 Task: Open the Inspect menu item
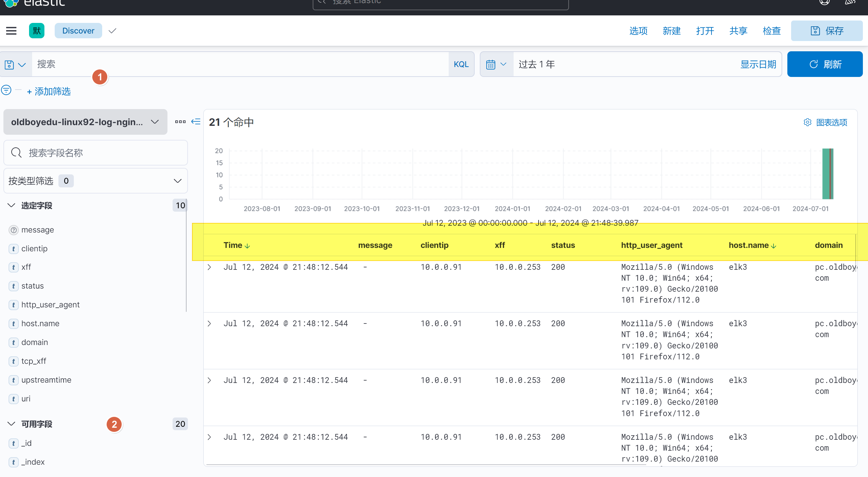(x=772, y=31)
